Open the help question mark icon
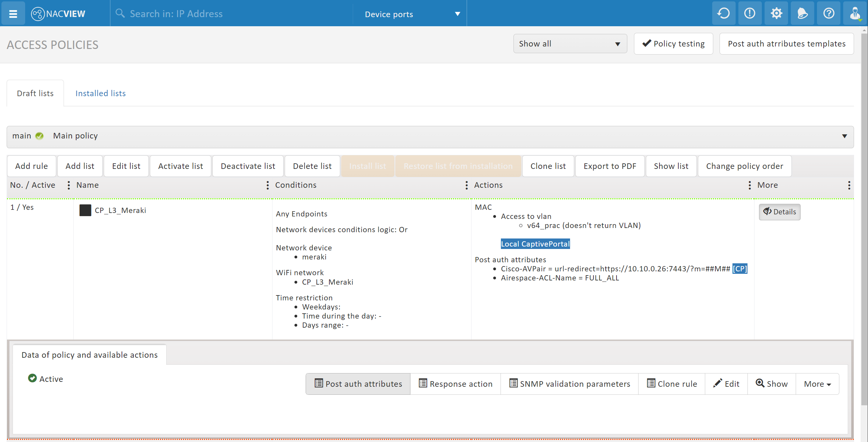Image resolution: width=868 pixels, height=442 pixels. 829,13
